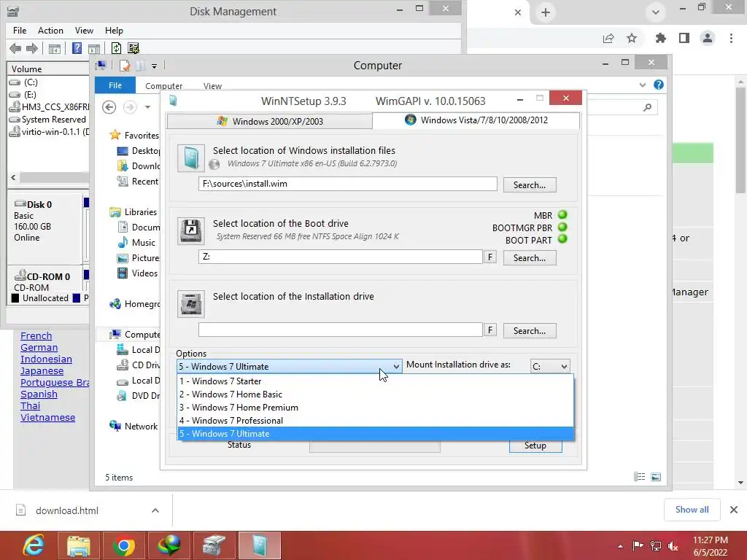Click the Setup button

click(535, 446)
